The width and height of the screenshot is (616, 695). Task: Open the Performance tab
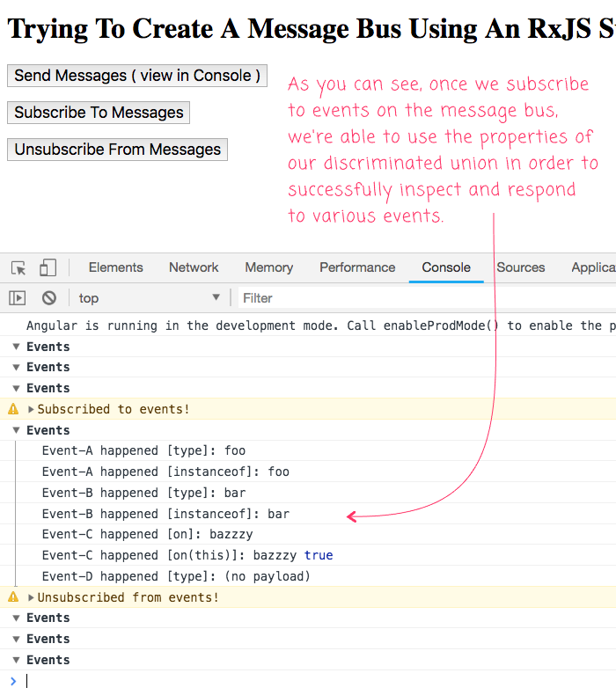point(357,267)
